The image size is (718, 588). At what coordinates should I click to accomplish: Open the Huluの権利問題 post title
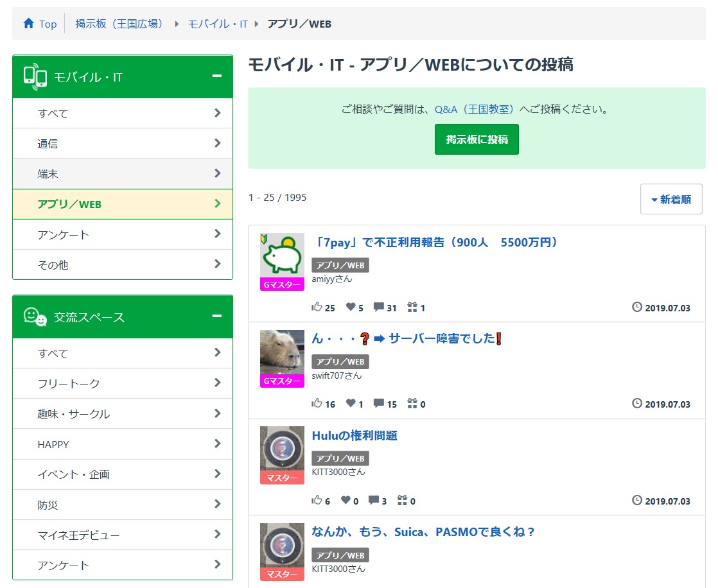(x=355, y=435)
